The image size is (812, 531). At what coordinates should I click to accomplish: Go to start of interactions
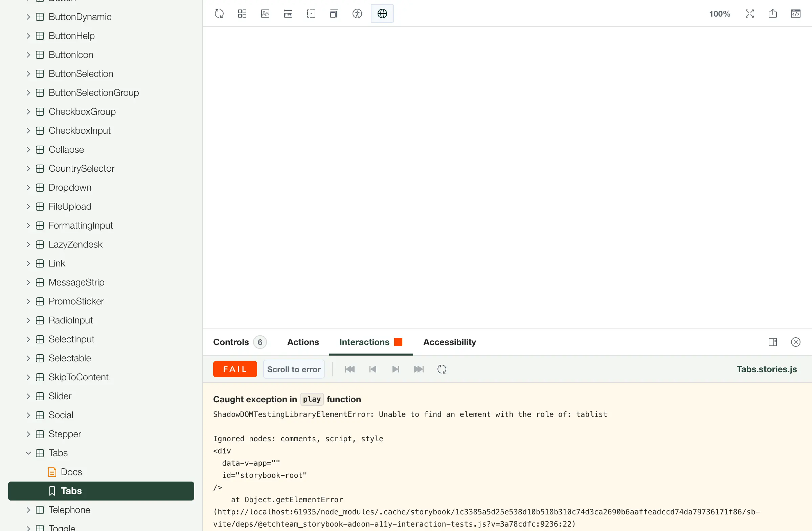(350, 369)
